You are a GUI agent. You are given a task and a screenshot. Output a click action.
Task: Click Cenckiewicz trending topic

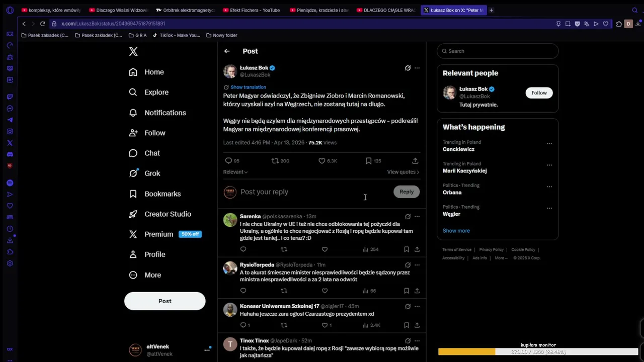click(x=458, y=149)
